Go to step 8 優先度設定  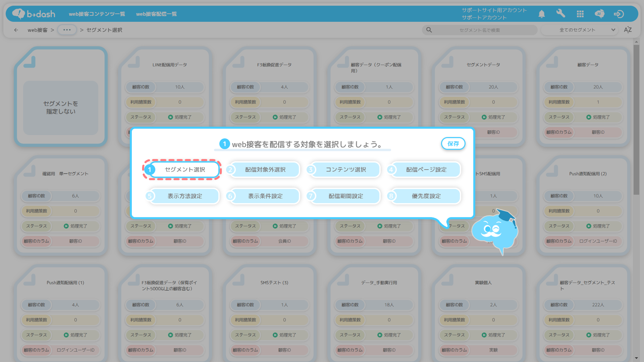426,196
